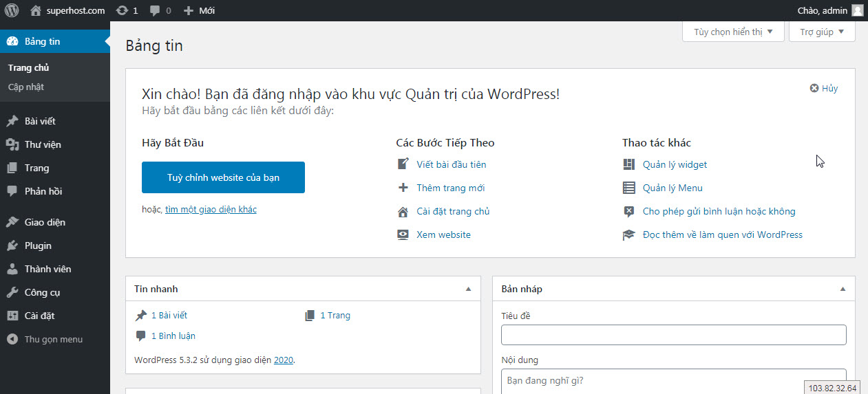Viewport: 868px width, 394px height.
Task: Click the Giao diện brush icon
Action: (12, 222)
